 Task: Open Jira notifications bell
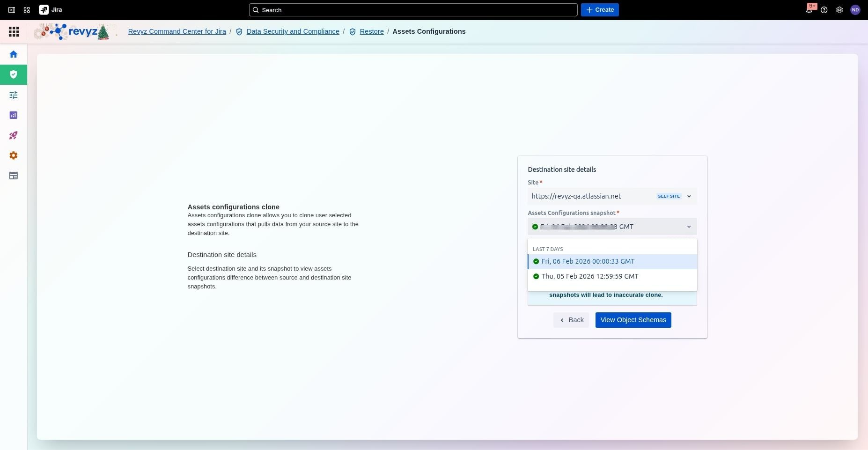809,10
